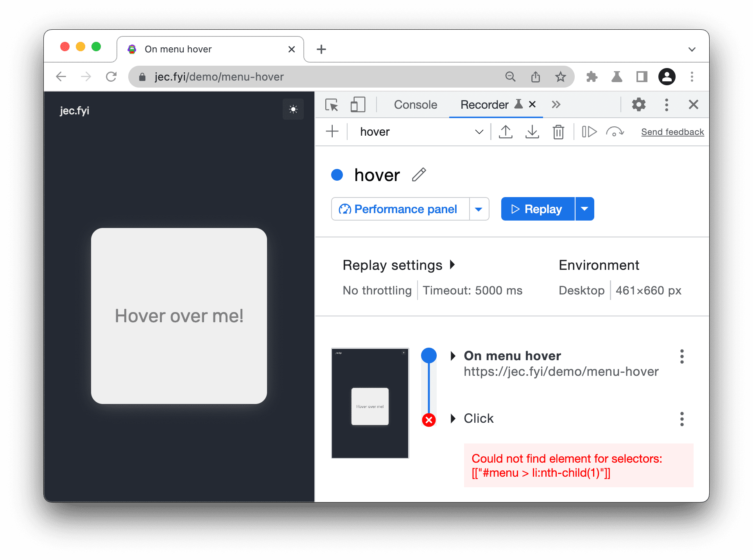Click the upload/export recording icon
This screenshot has width=753, height=560.
pyautogui.click(x=505, y=131)
